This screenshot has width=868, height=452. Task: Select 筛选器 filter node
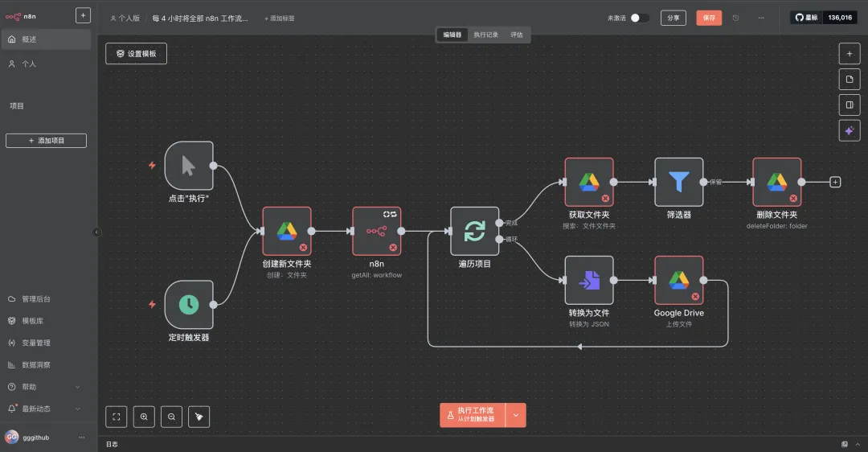[x=678, y=182]
